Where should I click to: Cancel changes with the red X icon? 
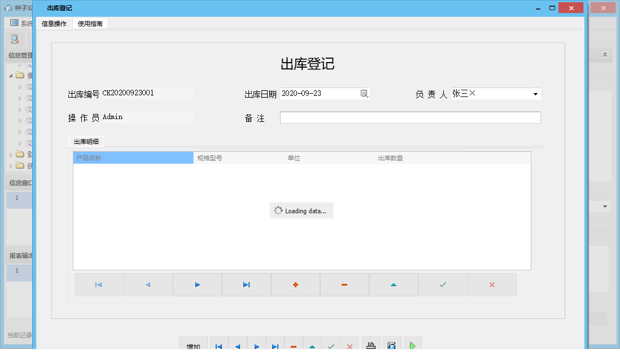[492, 284]
